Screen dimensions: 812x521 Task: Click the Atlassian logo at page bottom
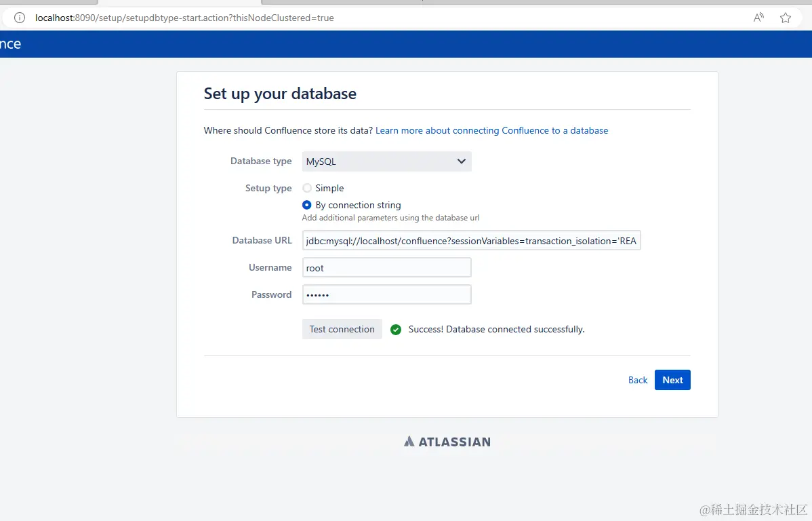point(447,441)
